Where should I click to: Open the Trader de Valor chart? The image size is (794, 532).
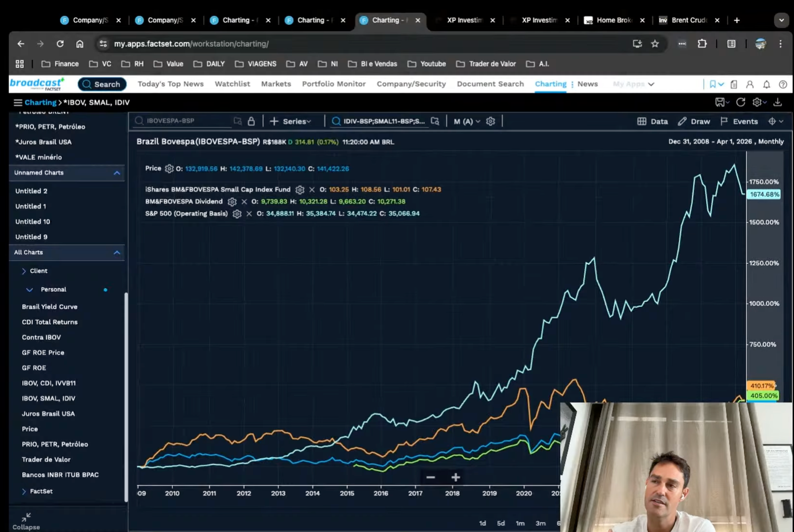click(x=46, y=460)
